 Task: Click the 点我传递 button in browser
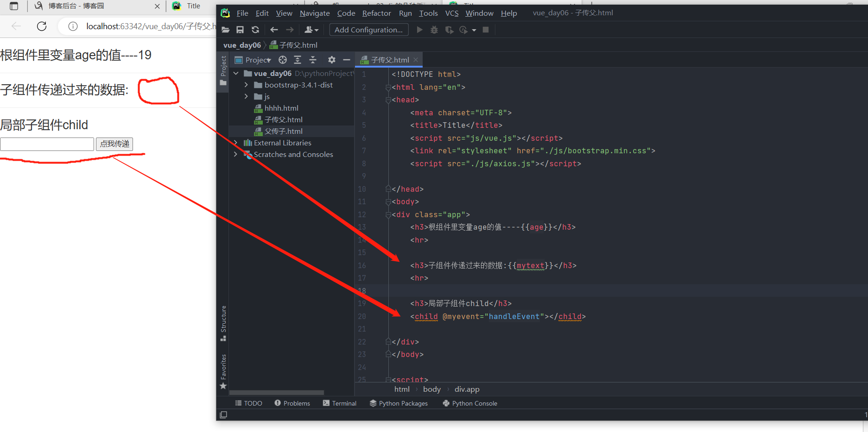(114, 144)
